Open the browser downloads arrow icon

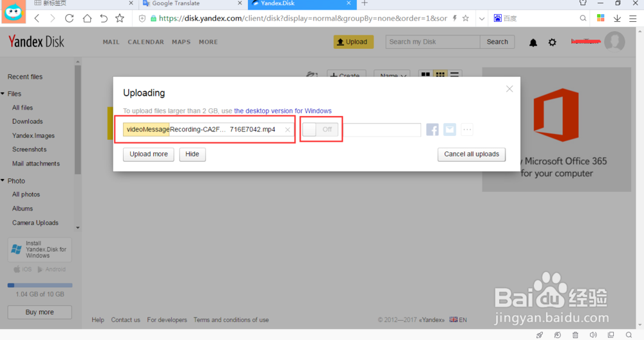(x=617, y=19)
